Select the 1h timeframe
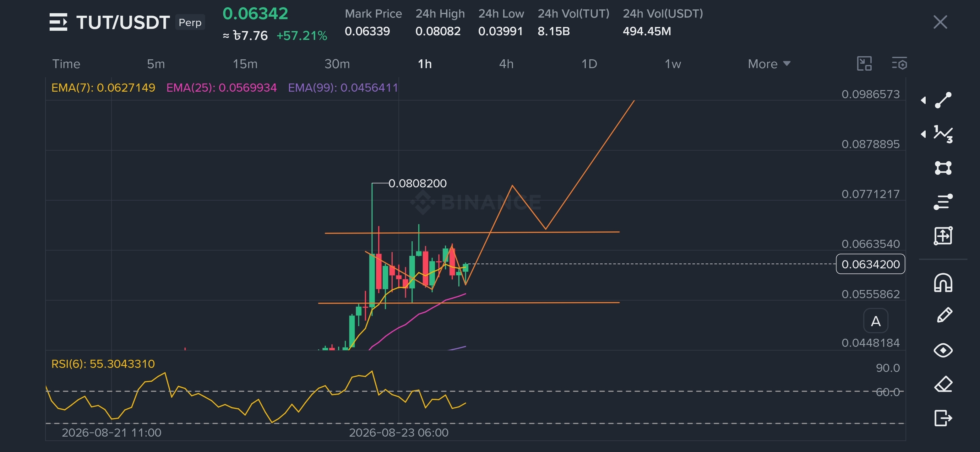 425,64
